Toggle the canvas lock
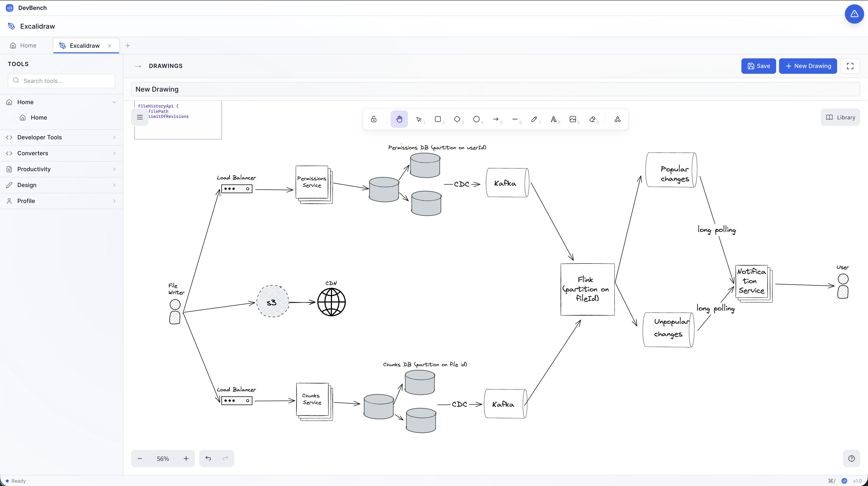Image resolution: width=868 pixels, height=486 pixels. (373, 119)
